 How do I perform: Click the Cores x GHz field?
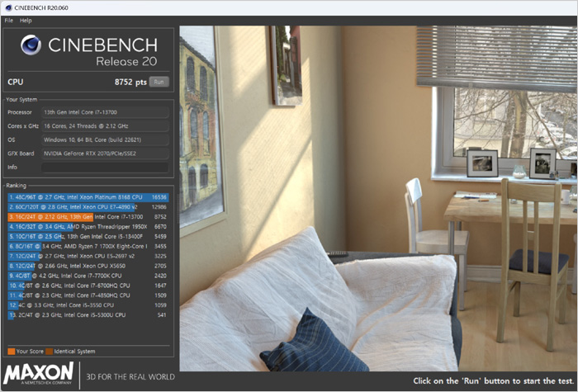(x=105, y=126)
